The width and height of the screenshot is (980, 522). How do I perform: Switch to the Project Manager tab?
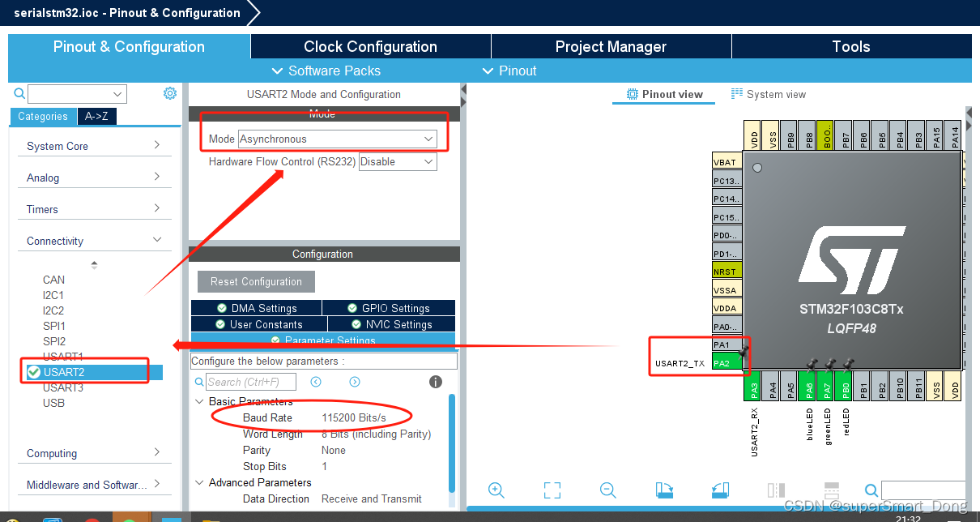[x=611, y=46]
